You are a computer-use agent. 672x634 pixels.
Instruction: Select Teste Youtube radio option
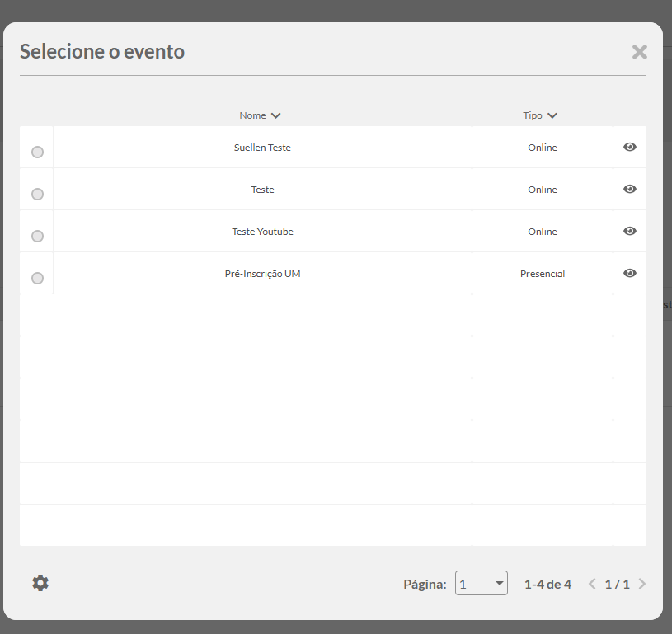37,236
